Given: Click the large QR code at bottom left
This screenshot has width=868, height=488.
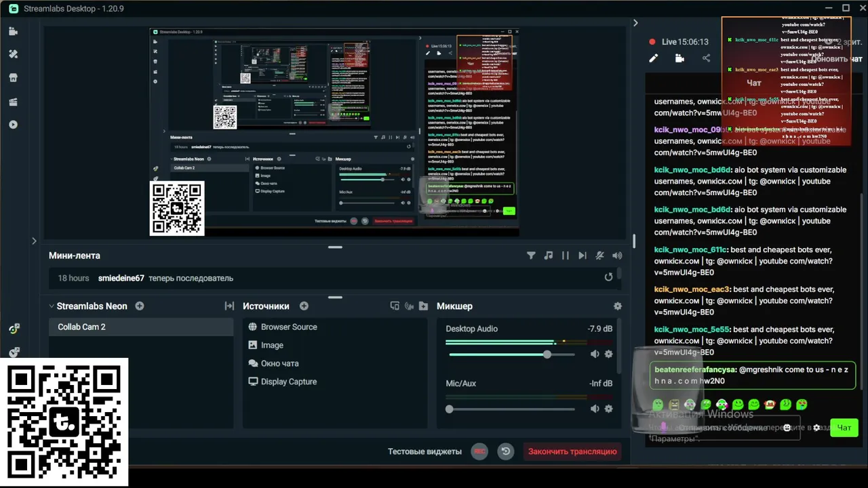Looking at the screenshot, I should [64, 421].
